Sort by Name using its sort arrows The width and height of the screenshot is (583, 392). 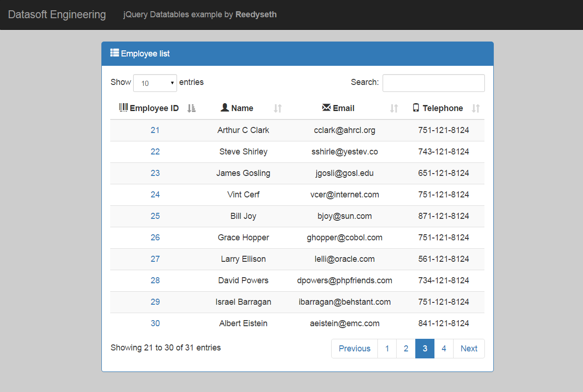[x=277, y=108]
